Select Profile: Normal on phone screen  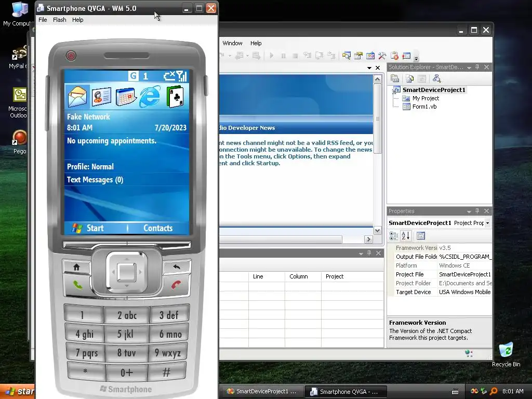(127, 167)
